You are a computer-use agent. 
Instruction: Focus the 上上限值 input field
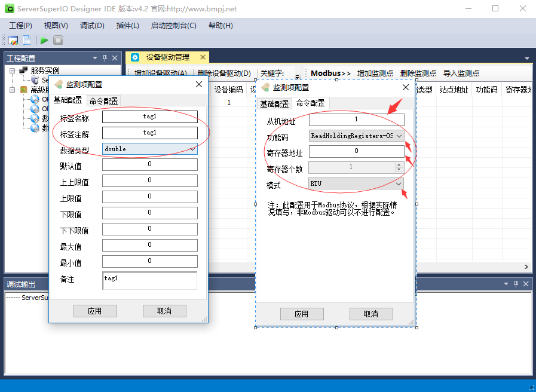click(x=150, y=180)
